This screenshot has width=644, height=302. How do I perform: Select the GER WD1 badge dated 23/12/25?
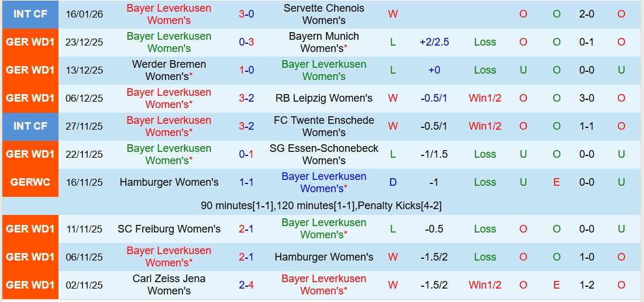click(x=30, y=42)
